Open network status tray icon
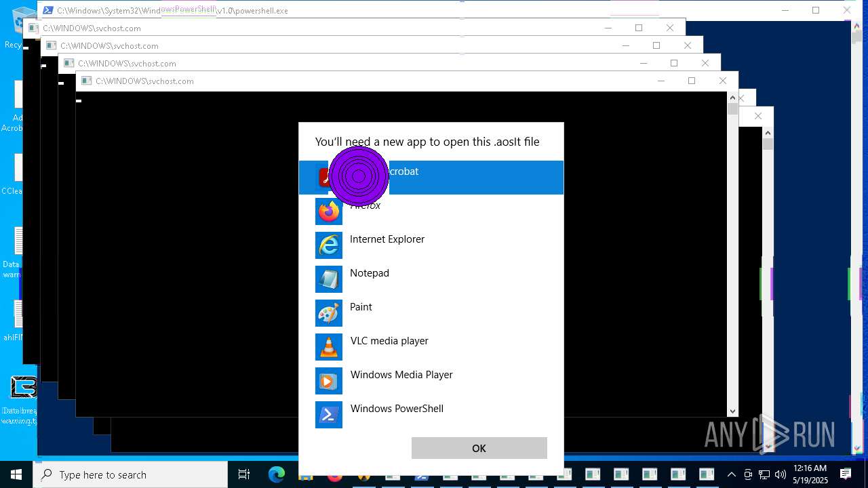This screenshot has height=488, width=868. (764, 474)
